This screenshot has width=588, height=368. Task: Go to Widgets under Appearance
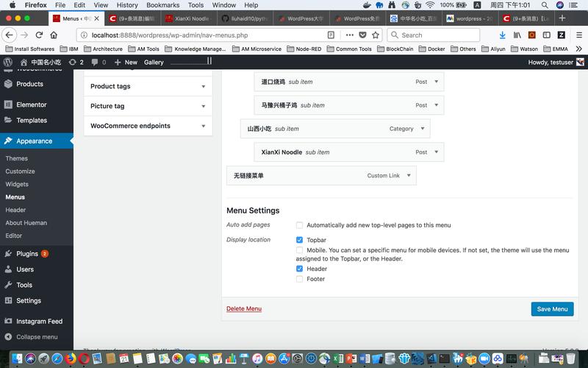pyautogui.click(x=17, y=184)
